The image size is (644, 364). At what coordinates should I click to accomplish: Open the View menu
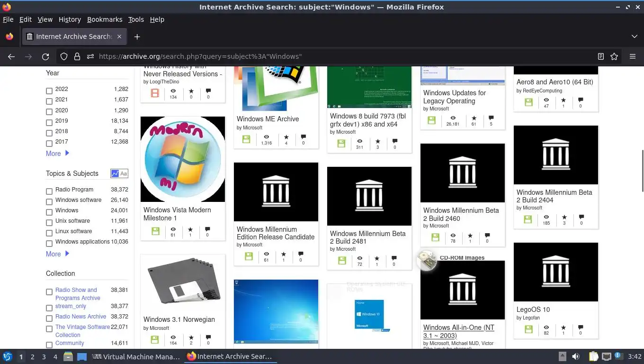point(45,19)
